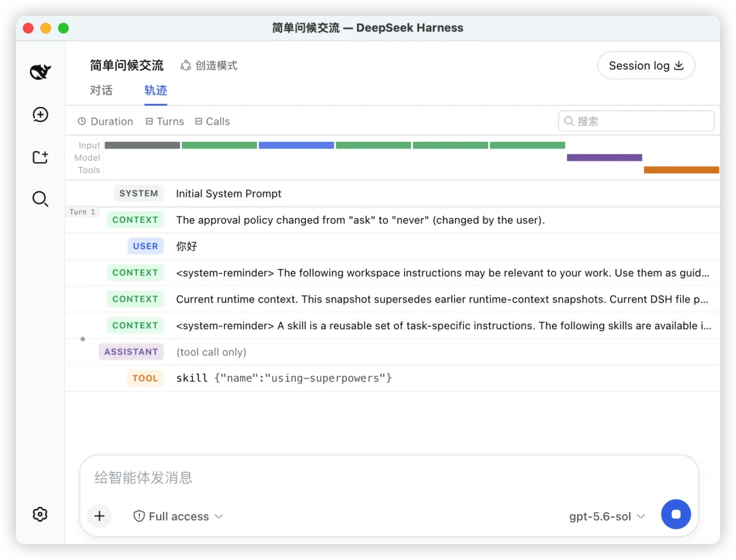Download the Session log
The image size is (736, 560).
[646, 65]
